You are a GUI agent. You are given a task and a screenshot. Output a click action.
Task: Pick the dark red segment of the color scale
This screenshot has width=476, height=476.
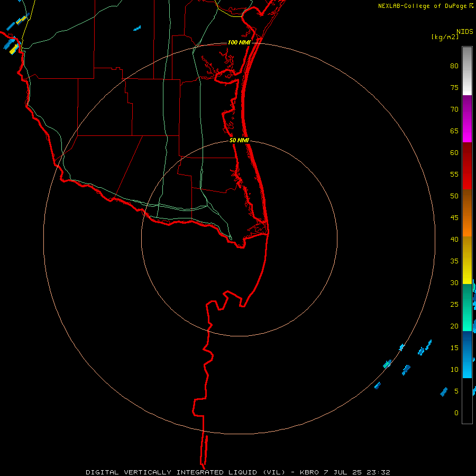(x=467, y=166)
